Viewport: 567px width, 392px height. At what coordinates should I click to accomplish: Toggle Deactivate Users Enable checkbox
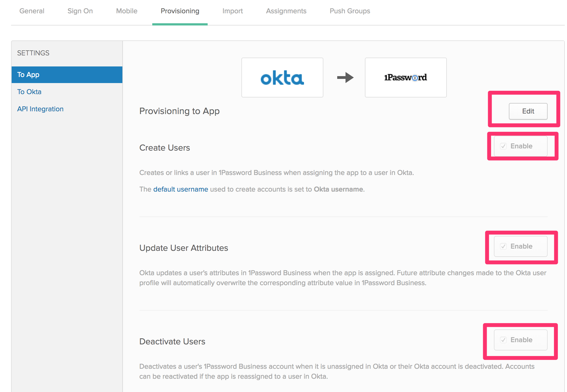[503, 340]
